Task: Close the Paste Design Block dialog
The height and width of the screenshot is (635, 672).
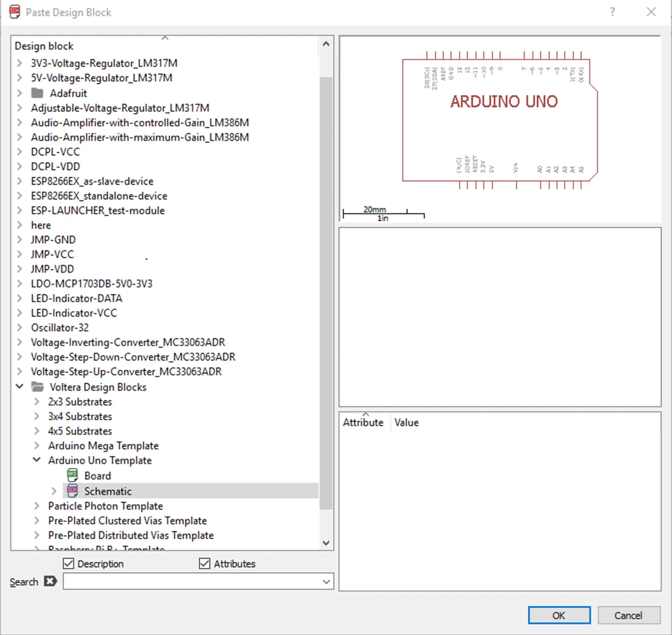Action: [651, 12]
